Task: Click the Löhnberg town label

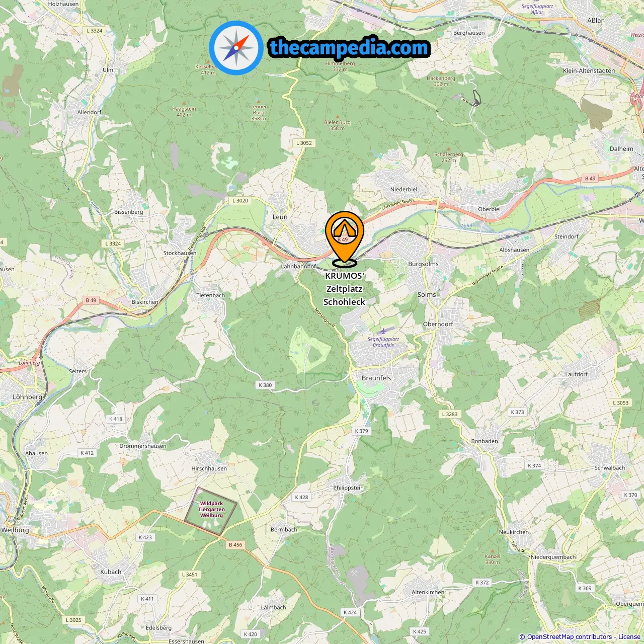Action: coord(28,397)
